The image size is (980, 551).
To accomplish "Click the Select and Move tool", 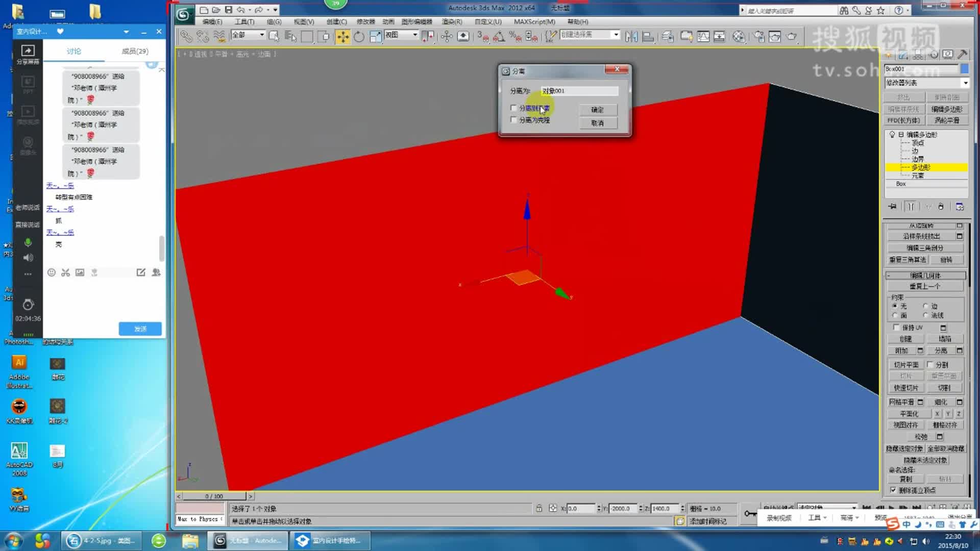I will coord(342,36).
